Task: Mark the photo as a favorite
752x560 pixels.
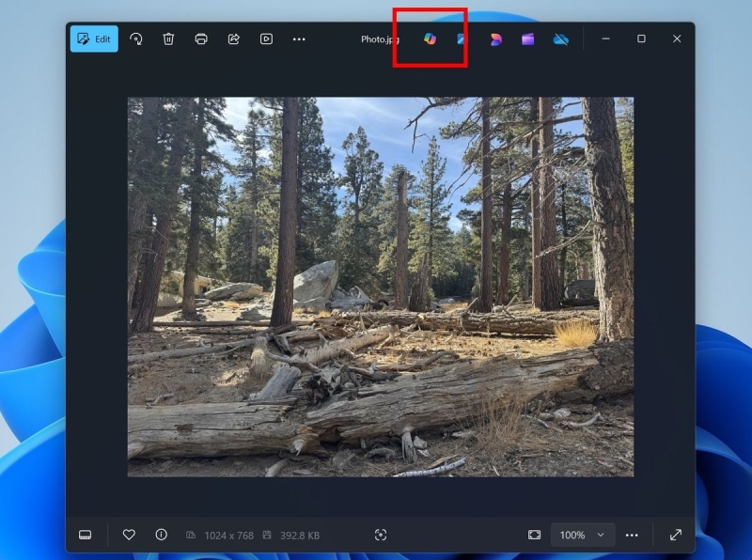Action: (x=129, y=535)
